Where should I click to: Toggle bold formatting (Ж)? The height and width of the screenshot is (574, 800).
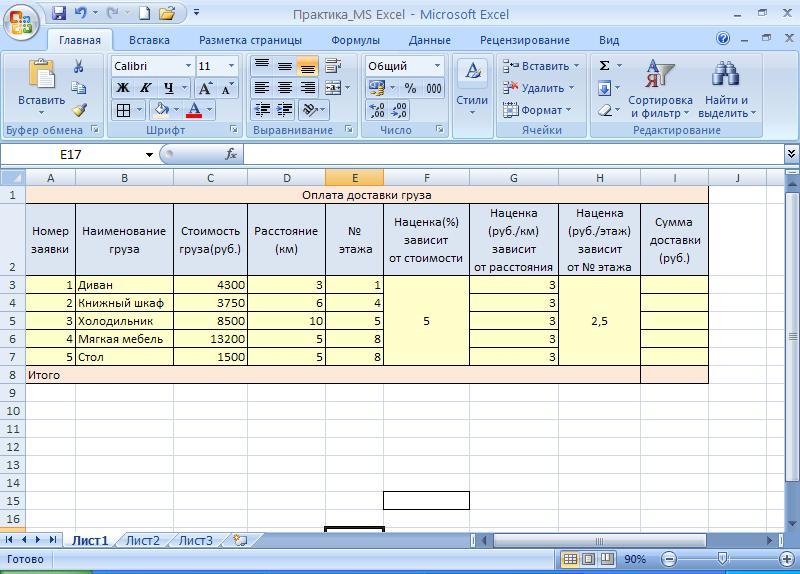(123, 88)
